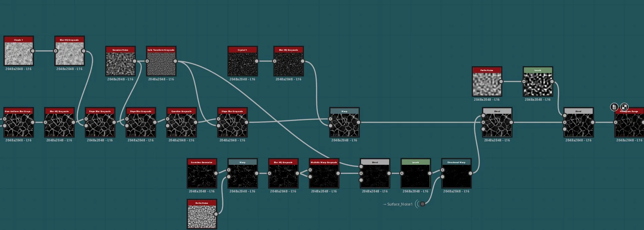The width and height of the screenshot is (644, 230).
Task: Select the Perlin Noise node below Scratches Generator
Action: (202, 214)
